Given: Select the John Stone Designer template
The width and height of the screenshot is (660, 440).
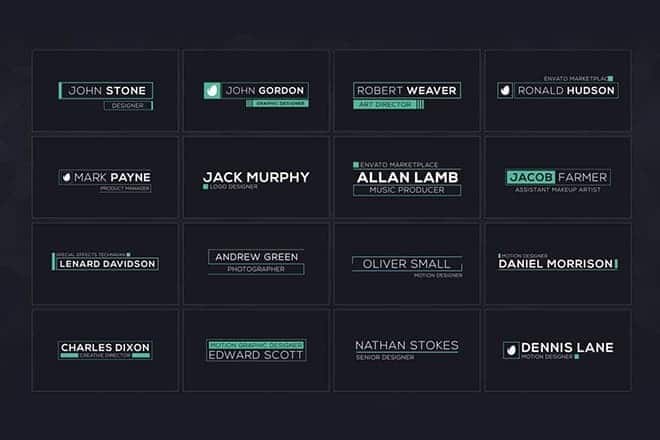Looking at the screenshot, I should tap(105, 91).
